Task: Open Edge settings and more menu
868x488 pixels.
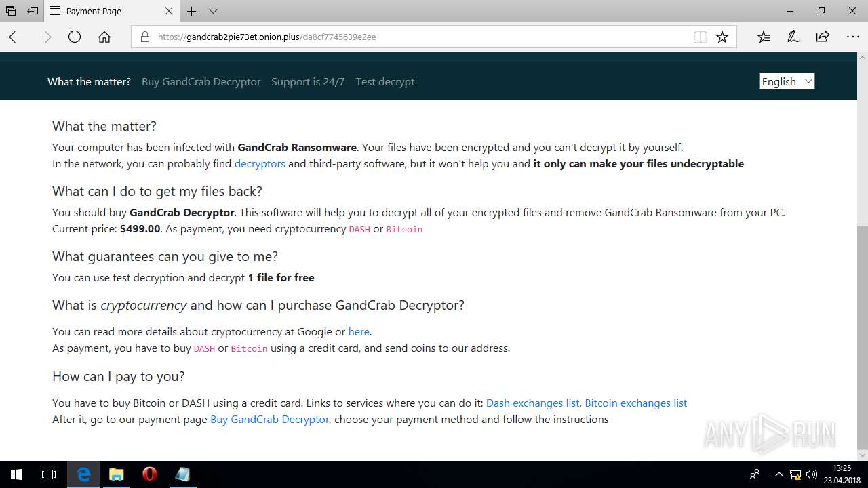Action: tap(853, 37)
